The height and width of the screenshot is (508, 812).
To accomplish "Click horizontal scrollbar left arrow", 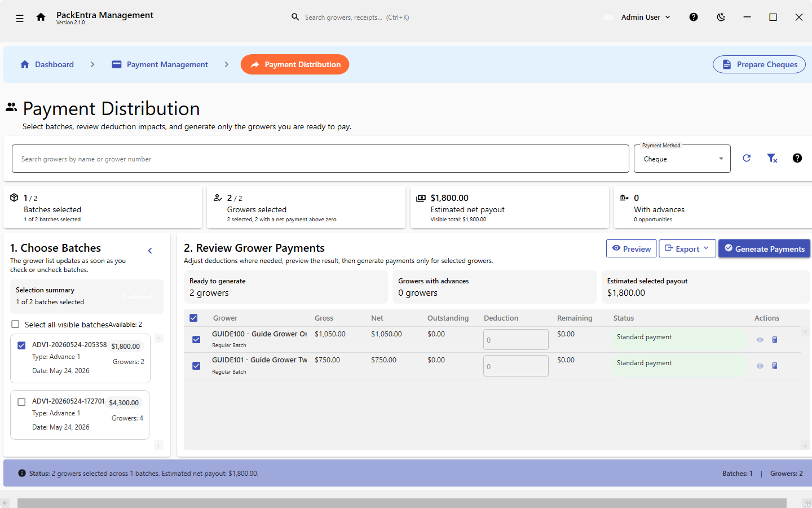I will (5, 503).
